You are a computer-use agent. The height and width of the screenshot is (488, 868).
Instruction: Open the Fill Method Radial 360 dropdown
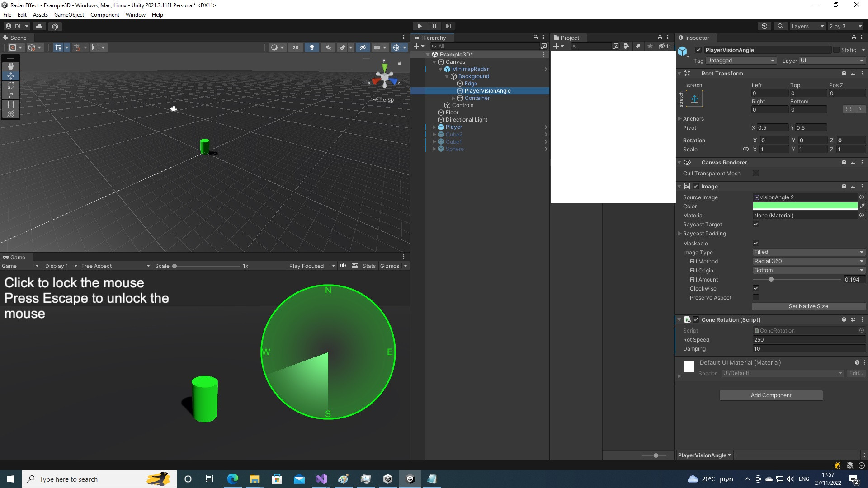coord(809,261)
